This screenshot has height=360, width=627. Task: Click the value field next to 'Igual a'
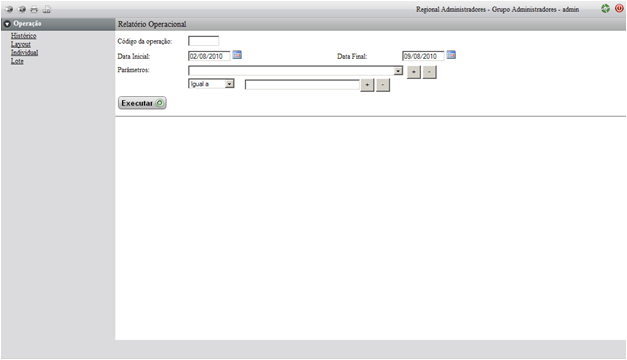302,85
